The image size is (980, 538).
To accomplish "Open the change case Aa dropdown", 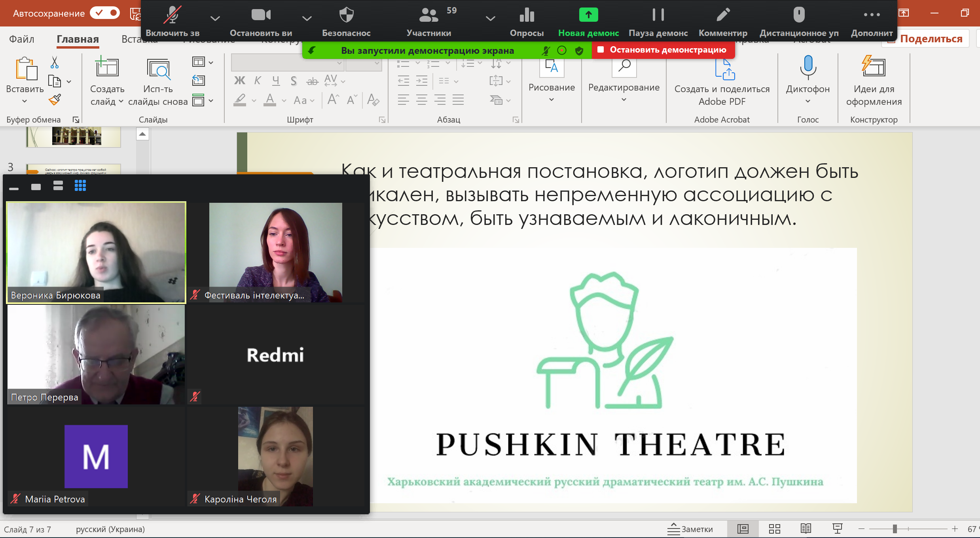I will [x=304, y=100].
